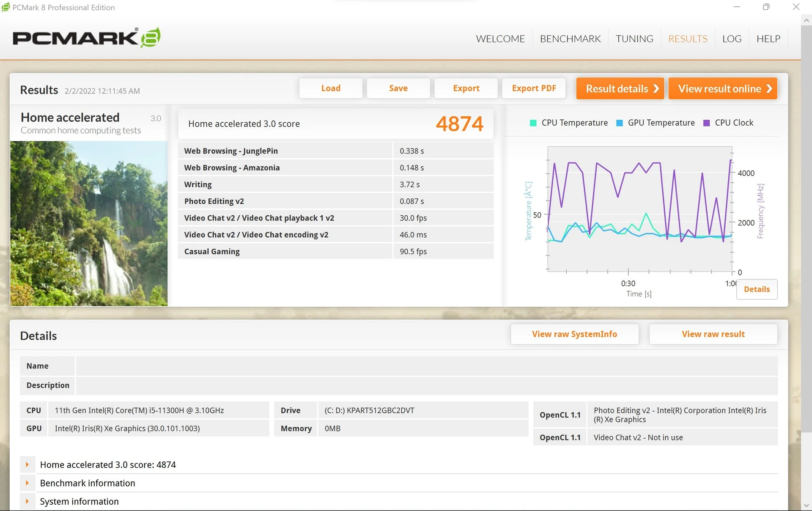The width and height of the screenshot is (812, 511).
Task: Click the Save result button
Action: [398, 88]
